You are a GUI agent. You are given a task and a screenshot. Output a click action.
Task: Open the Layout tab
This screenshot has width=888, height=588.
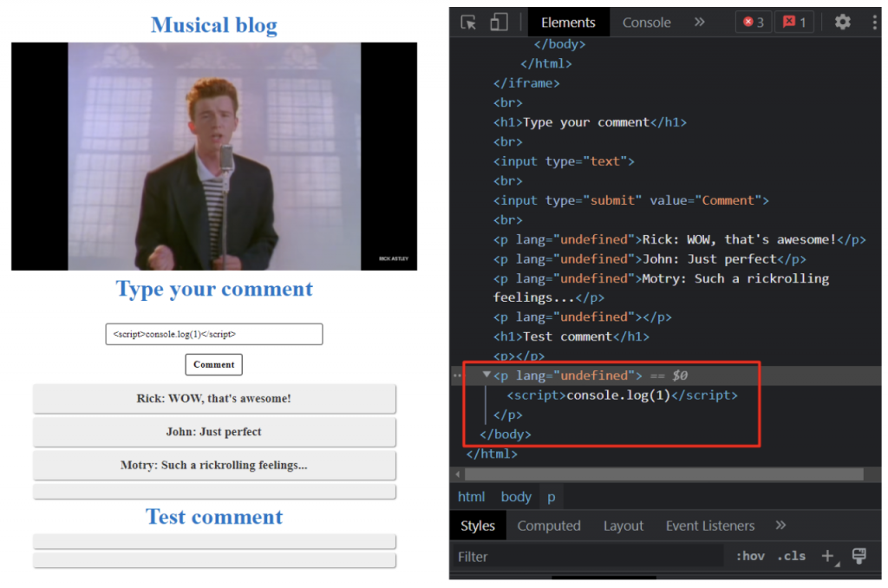[x=623, y=526]
